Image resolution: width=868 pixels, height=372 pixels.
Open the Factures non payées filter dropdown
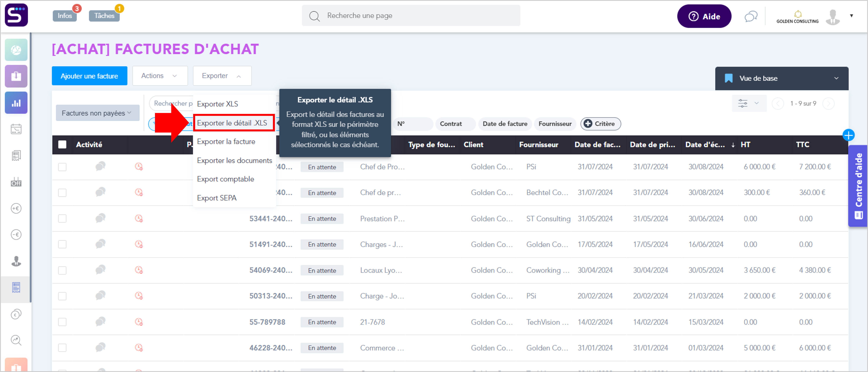point(97,113)
